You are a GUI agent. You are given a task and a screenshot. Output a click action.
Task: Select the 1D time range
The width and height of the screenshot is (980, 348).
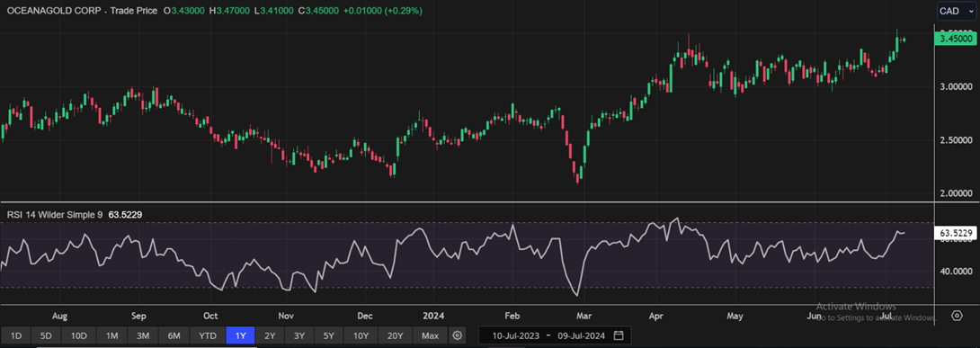click(x=16, y=335)
